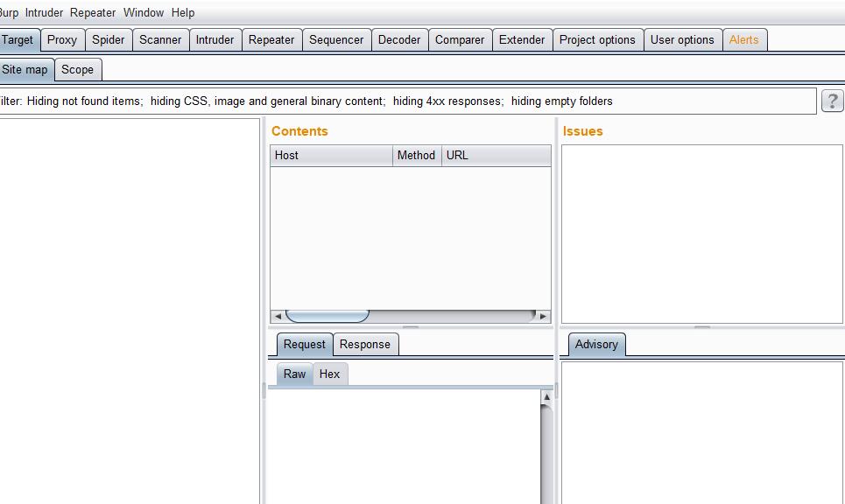Switch to the Decoder tab
This screenshot has width=845, height=504.
[x=399, y=40]
